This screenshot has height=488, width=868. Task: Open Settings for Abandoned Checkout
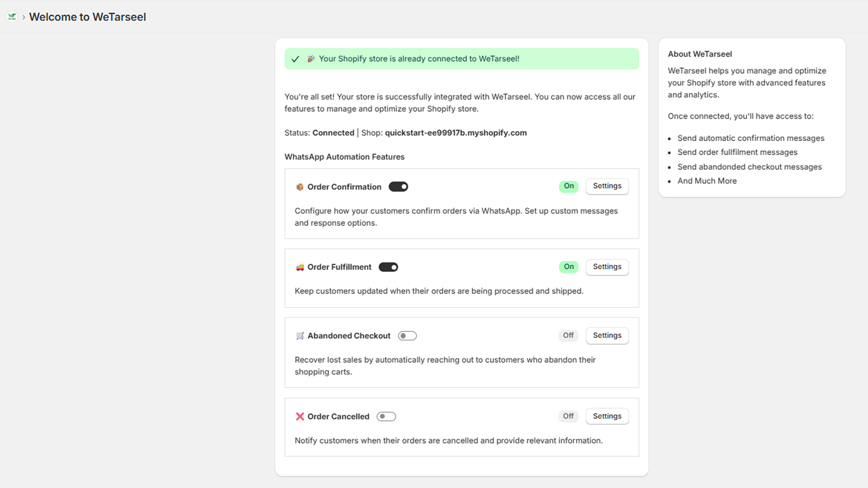607,336
